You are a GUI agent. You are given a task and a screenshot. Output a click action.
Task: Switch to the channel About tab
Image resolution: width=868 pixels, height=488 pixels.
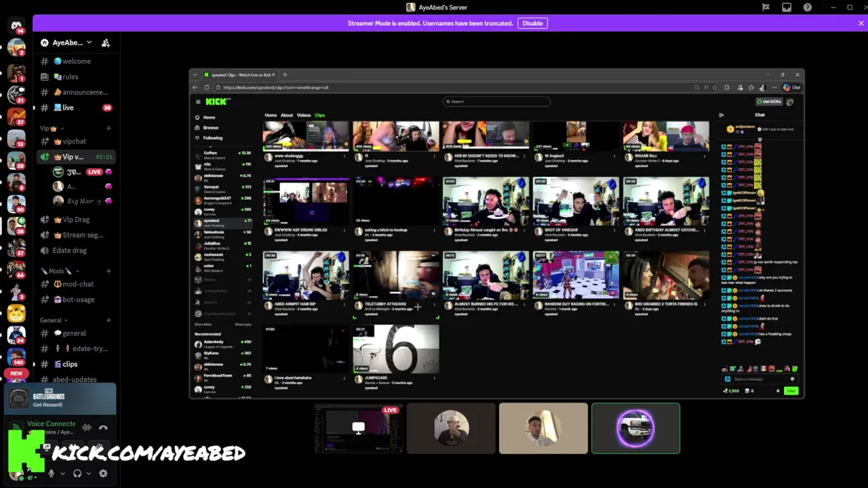(287, 115)
